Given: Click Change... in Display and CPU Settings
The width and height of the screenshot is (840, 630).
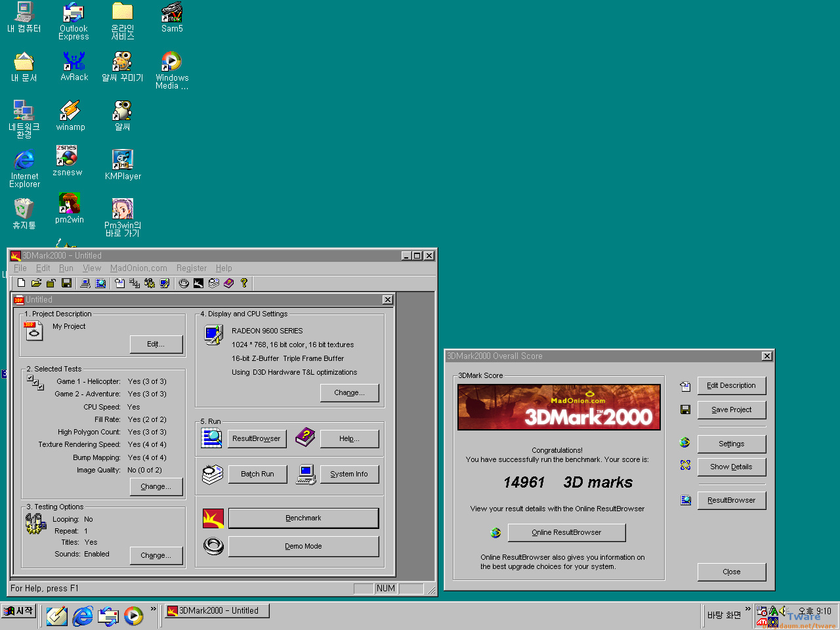Looking at the screenshot, I should click(x=350, y=392).
